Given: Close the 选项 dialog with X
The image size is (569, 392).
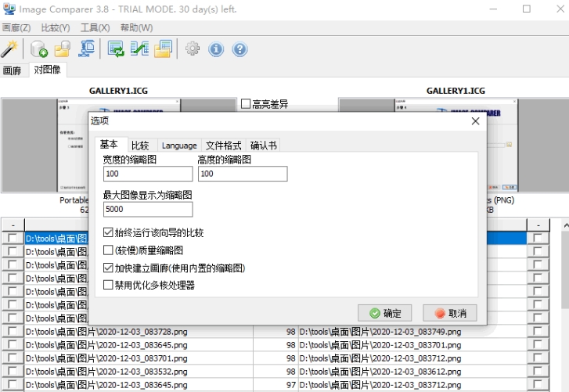Looking at the screenshot, I should click(474, 121).
